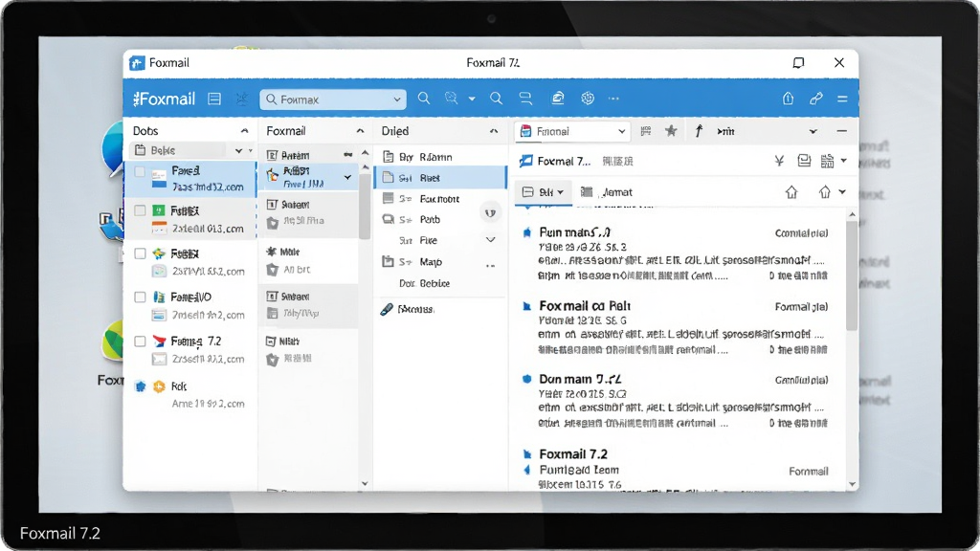980x551 pixels.
Task: Open dropdown arrow inside Foxmax search box
Action: (397, 99)
